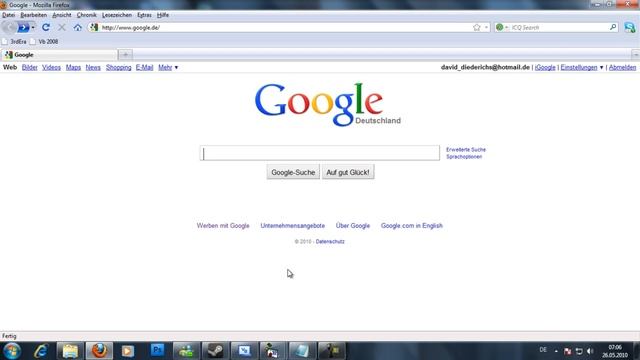640x360 pixels.
Task: Click Google.com in English link
Action: [411, 226]
